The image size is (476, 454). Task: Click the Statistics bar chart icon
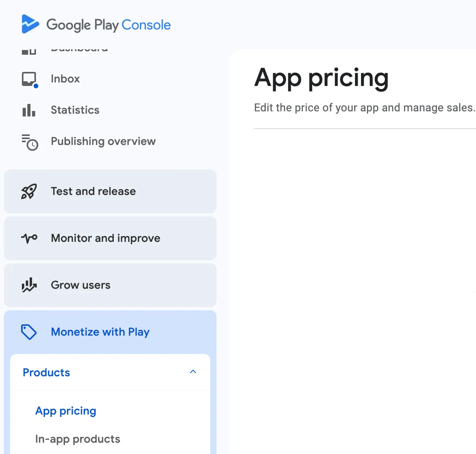click(x=29, y=110)
